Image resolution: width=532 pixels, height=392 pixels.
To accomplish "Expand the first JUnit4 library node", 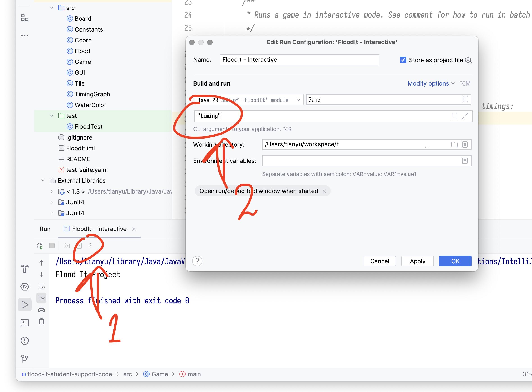I will point(52,202).
